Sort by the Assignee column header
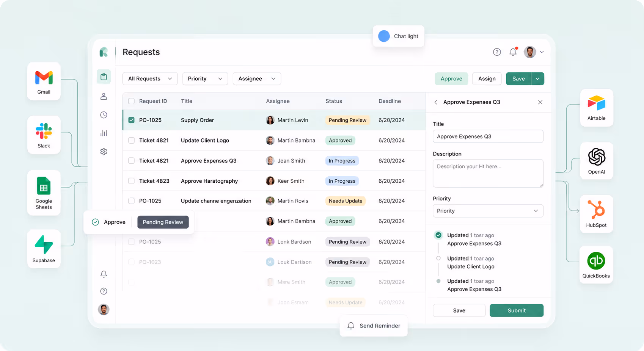 tap(278, 101)
